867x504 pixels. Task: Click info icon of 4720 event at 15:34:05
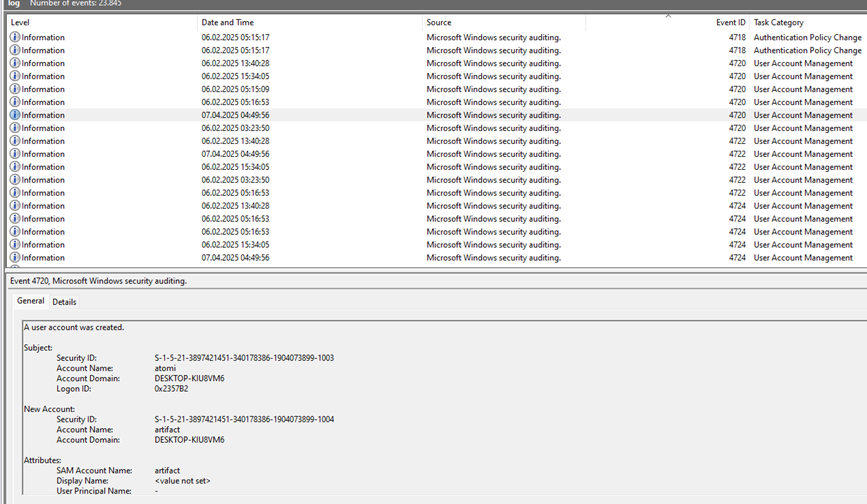coord(15,76)
